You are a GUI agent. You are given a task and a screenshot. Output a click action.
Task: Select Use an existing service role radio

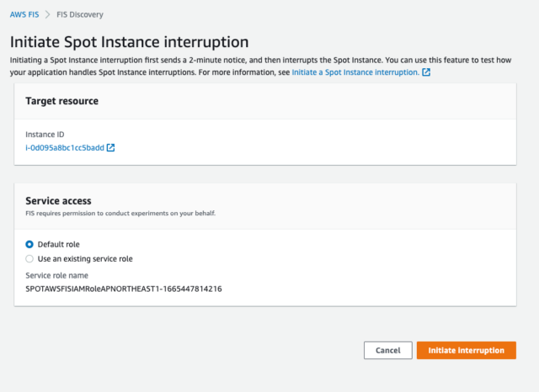(29, 259)
